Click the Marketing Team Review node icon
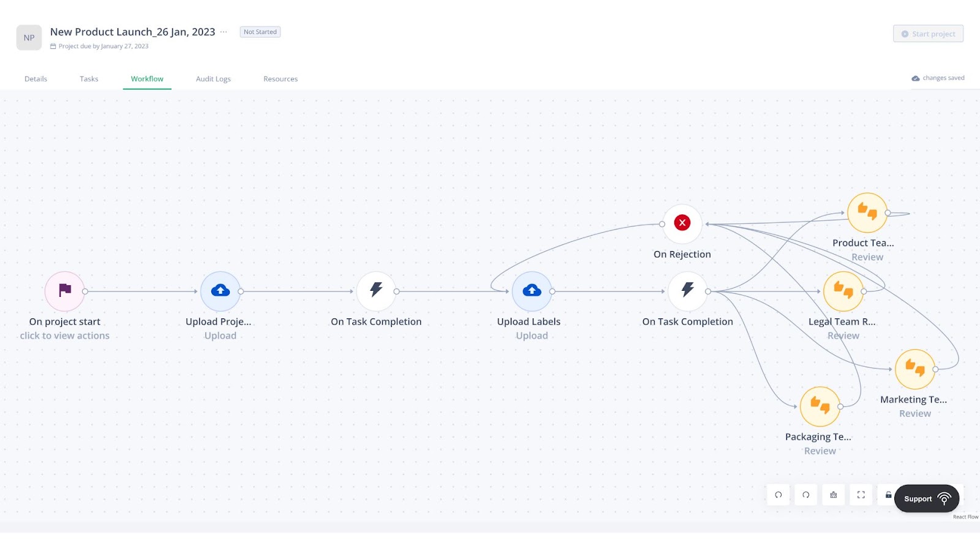Viewport: 980px width, 551px height. [x=914, y=369]
